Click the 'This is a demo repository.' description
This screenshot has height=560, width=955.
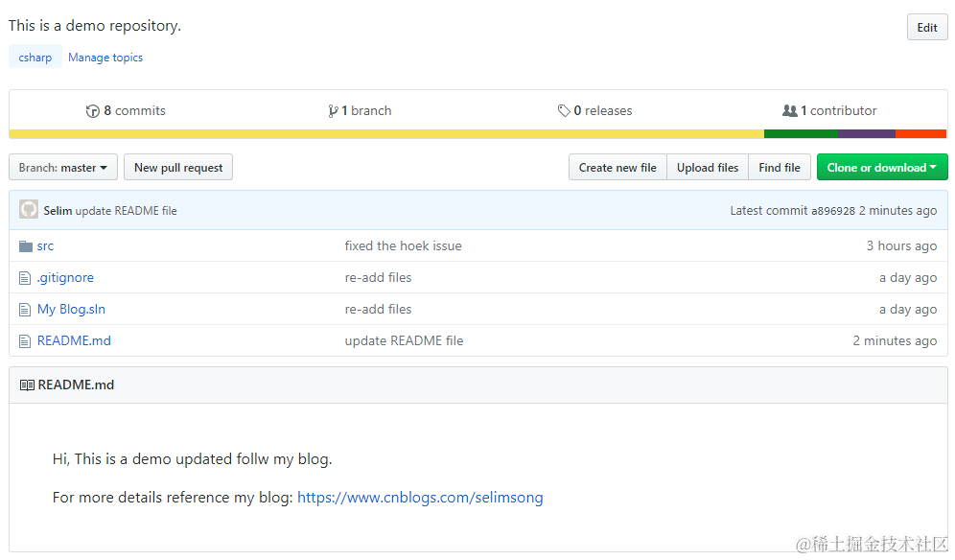pyautogui.click(x=95, y=26)
